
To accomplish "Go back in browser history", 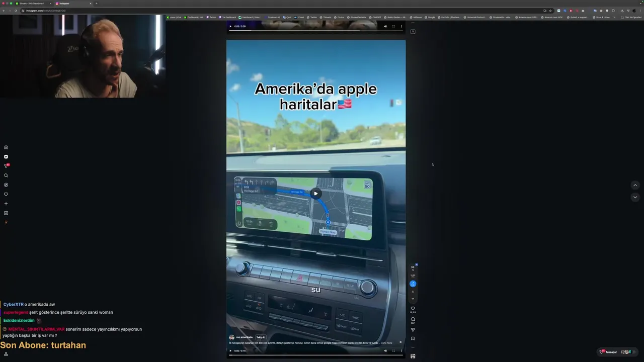I will click(x=4, y=11).
